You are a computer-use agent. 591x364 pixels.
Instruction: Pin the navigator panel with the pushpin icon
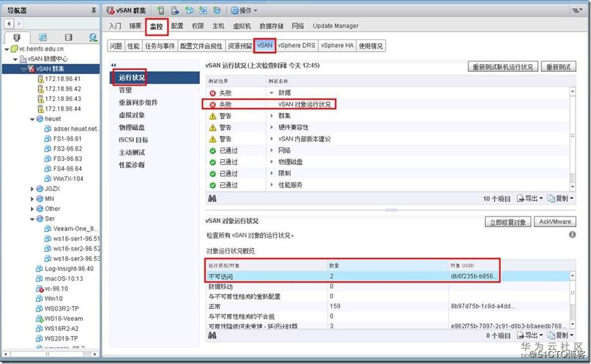point(94,10)
